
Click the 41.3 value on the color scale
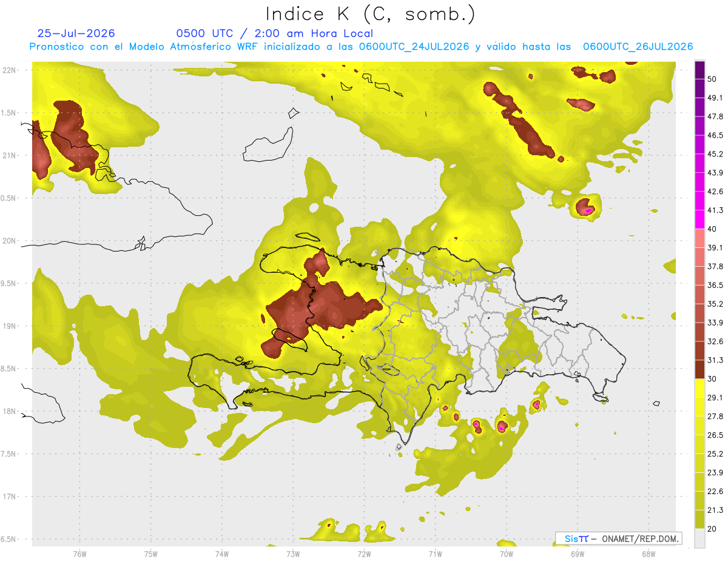click(x=715, y=210)
